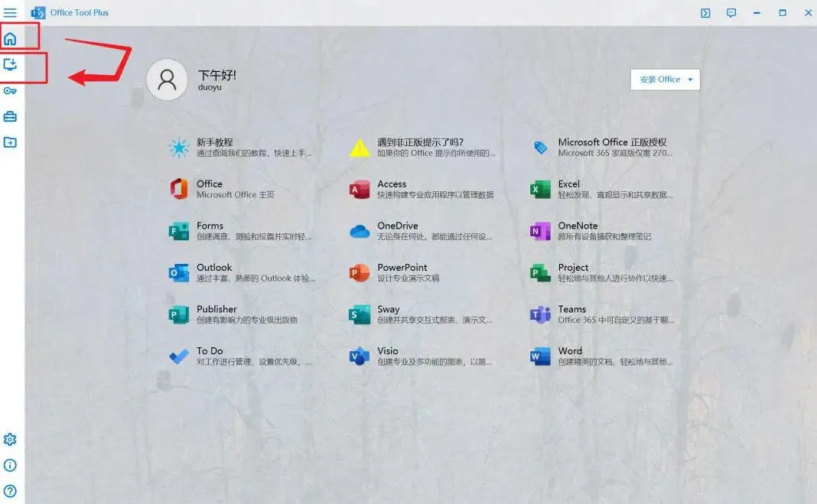This screenshot has width=817, height=504.
Task: Open the Excel title link
Action: (x=569, y=184)
